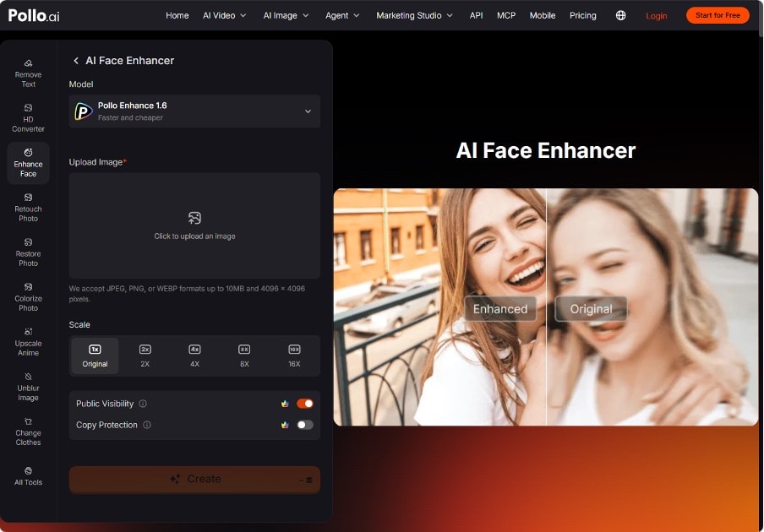The image size is (764, 532).
Task: Open the Upscale Anime tool
Action: [x=28, y=342]
